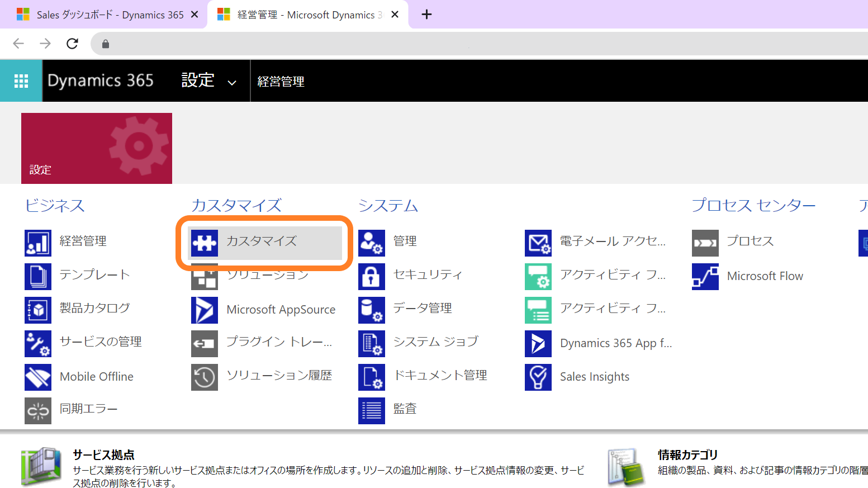The image size is (868, 488).
Task: Open the Sales Insights link
Action: [595, 377]
